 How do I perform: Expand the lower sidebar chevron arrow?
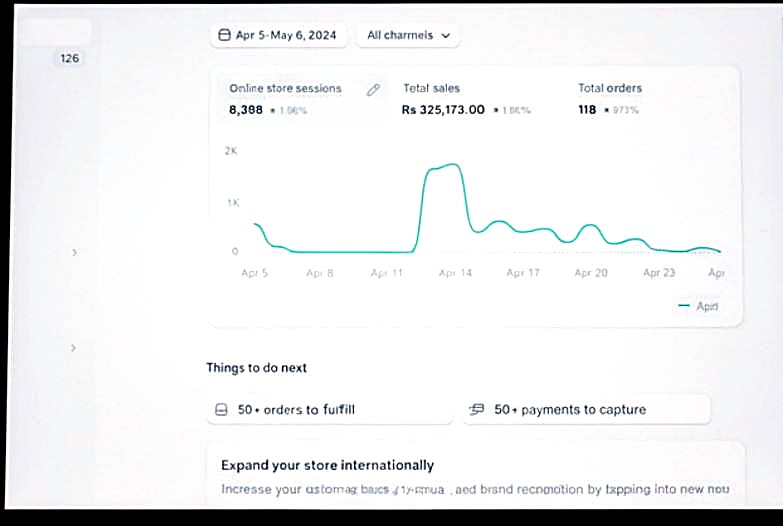[x=74, y=347]
